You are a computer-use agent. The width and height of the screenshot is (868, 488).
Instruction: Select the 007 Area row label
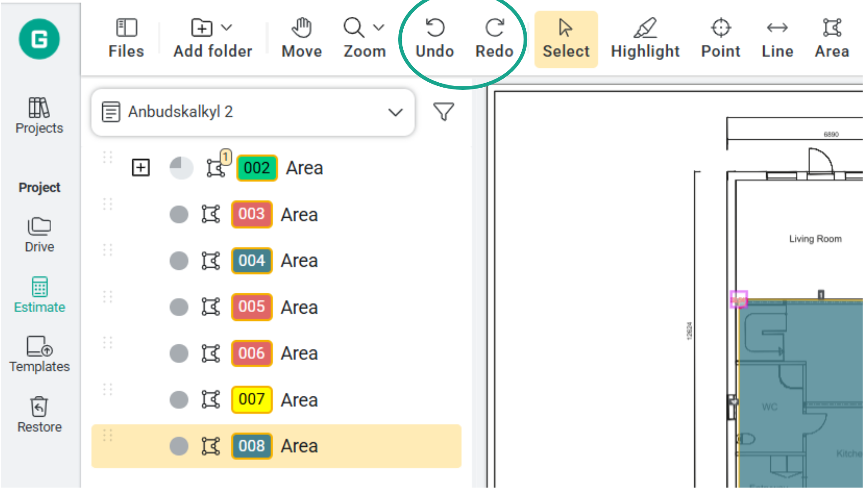(299, 400)
